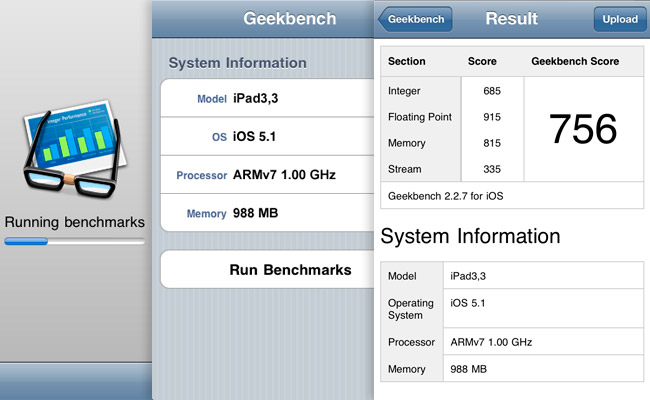The height and width of the screenshot is (400, 650).
Task: Select the OS iOS 5.1 row in middle panel
Action: (263, 136)
